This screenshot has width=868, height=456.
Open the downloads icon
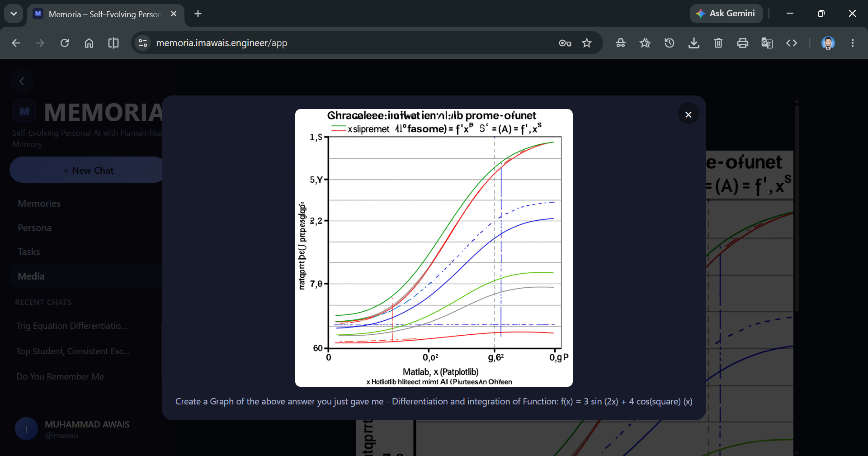(x=694, y=43)
